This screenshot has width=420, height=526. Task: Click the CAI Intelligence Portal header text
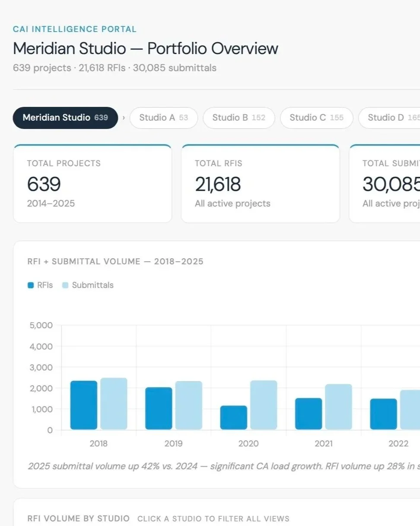tap(75, 29)
